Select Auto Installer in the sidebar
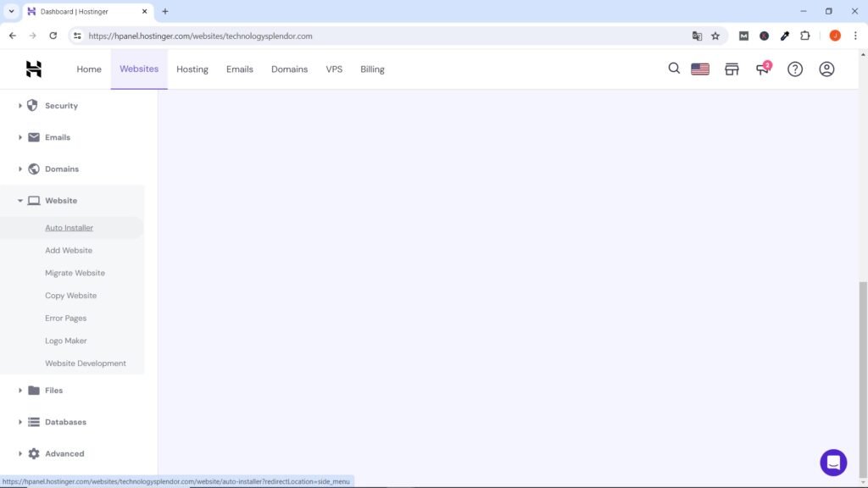 tap(69, 227)
